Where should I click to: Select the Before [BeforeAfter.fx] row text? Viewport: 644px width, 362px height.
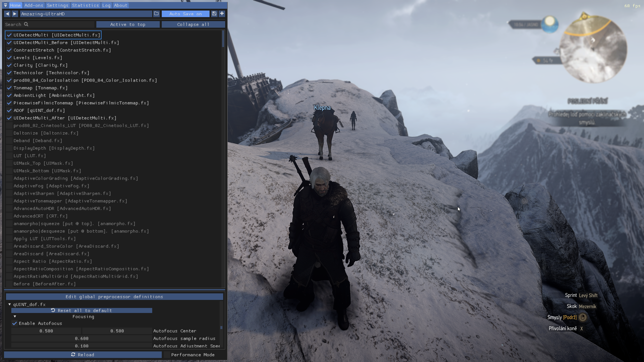45,284
